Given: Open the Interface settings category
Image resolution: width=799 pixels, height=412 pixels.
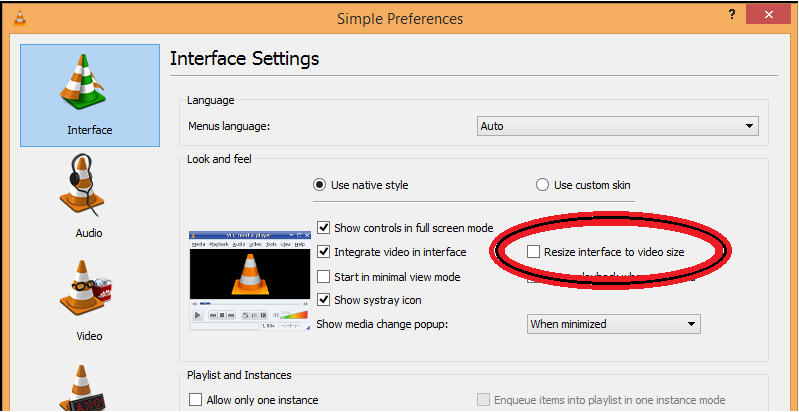Looking at the screenshot, I should 89,95.
